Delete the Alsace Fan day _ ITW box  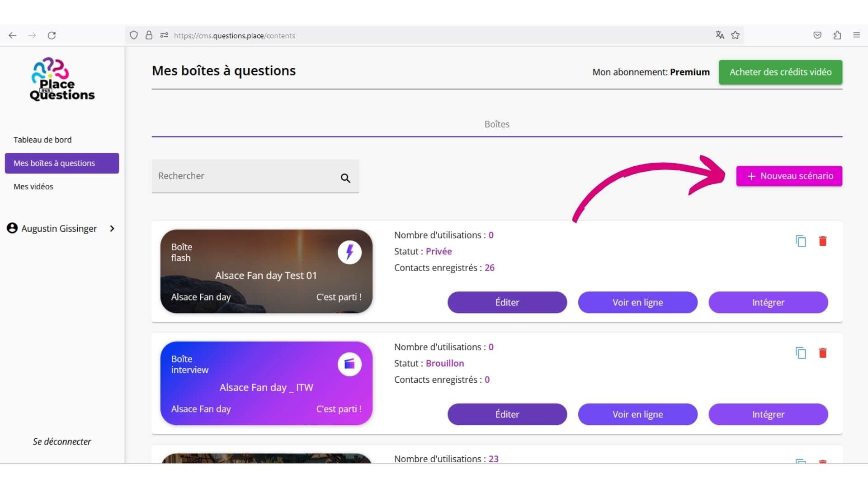(x=823, y=353)
